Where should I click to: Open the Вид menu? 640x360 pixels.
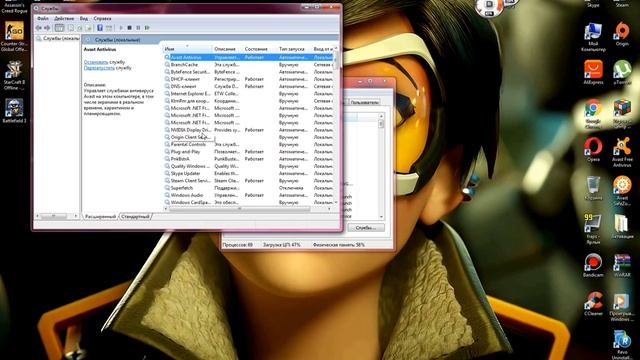[84, 18]
